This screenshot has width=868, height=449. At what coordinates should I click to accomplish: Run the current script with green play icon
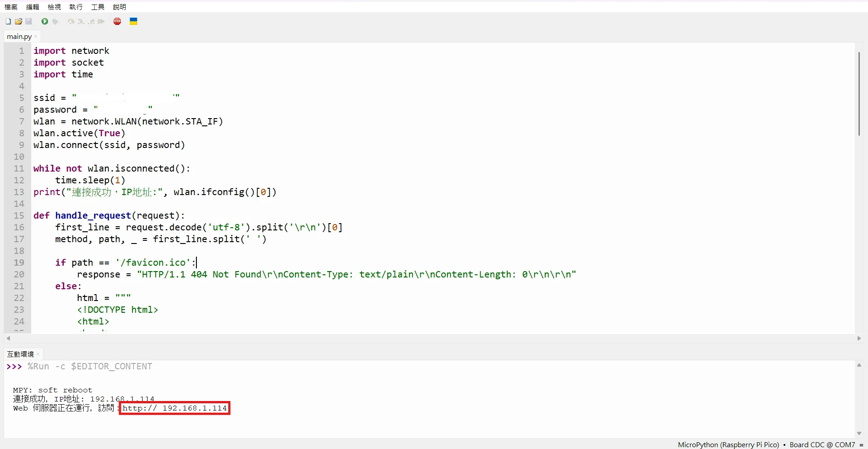pos(45,21)
